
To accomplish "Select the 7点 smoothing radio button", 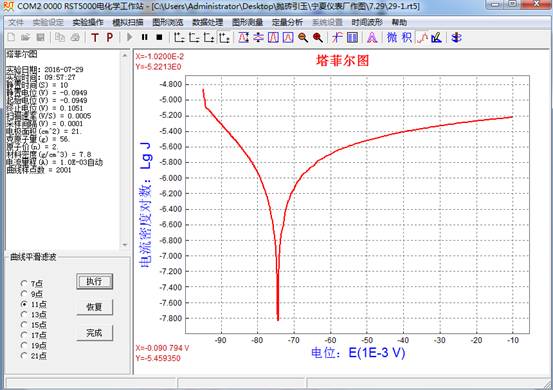I will click(24, 283).
